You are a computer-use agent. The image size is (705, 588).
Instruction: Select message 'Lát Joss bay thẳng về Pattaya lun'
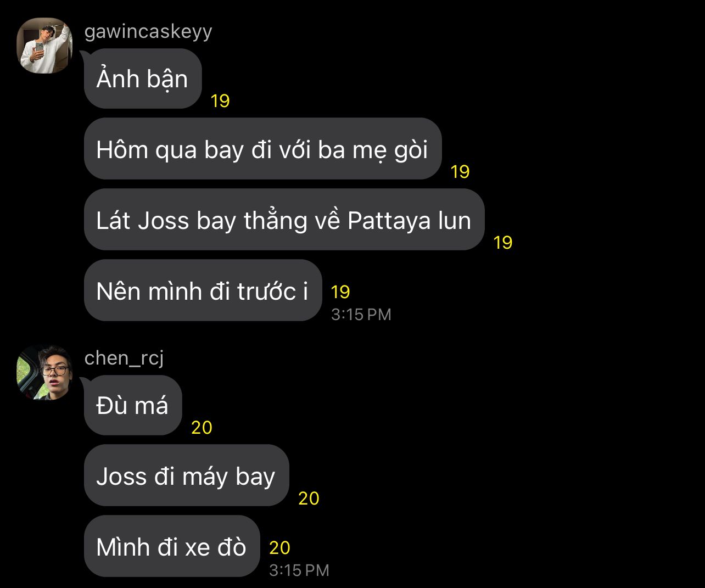coord(284,220)
